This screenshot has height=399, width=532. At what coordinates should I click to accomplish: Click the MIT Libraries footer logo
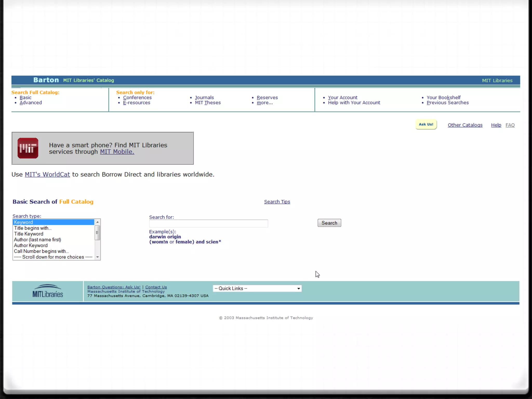click(48, 291)
